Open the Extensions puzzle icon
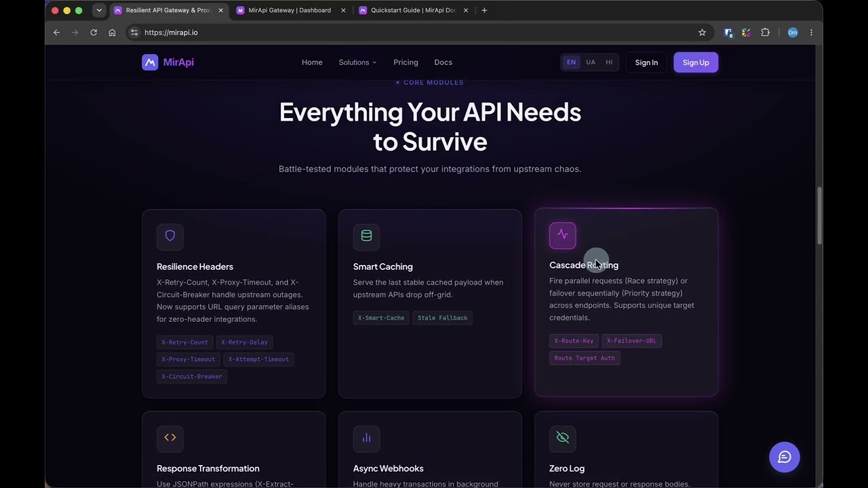 [x=766, y=33]
